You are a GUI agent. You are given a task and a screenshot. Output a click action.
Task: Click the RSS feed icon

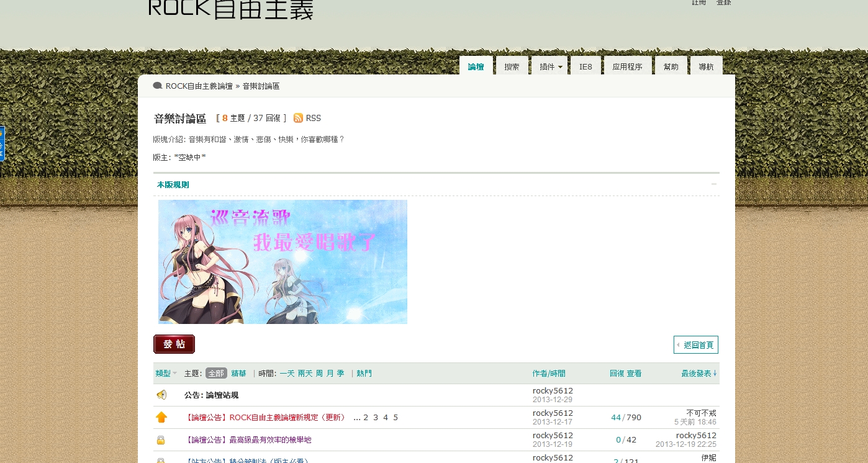[298, 118]
